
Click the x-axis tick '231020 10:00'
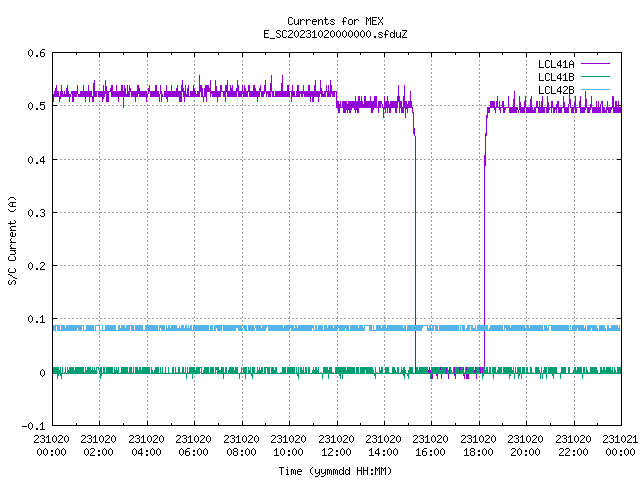point(288,446)
